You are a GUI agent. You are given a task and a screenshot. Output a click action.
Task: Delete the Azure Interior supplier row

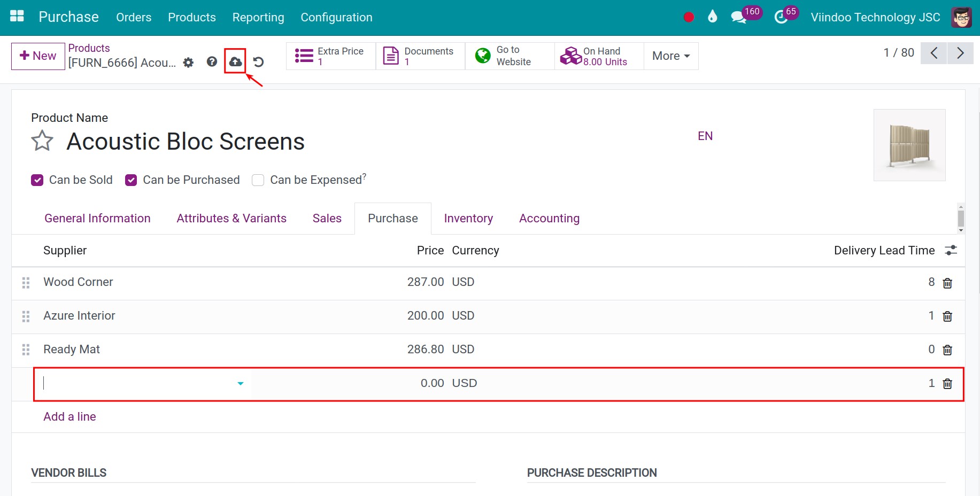click(x=947, y=316)
